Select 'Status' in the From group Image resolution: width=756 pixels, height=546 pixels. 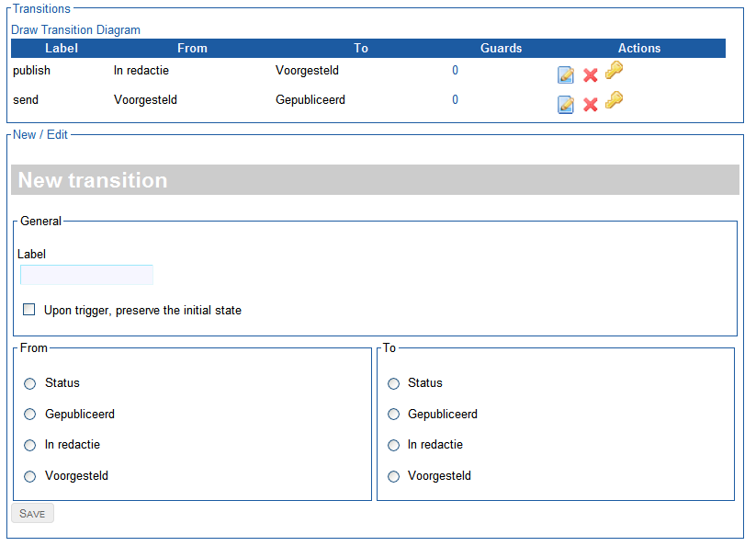click(30, 383)
